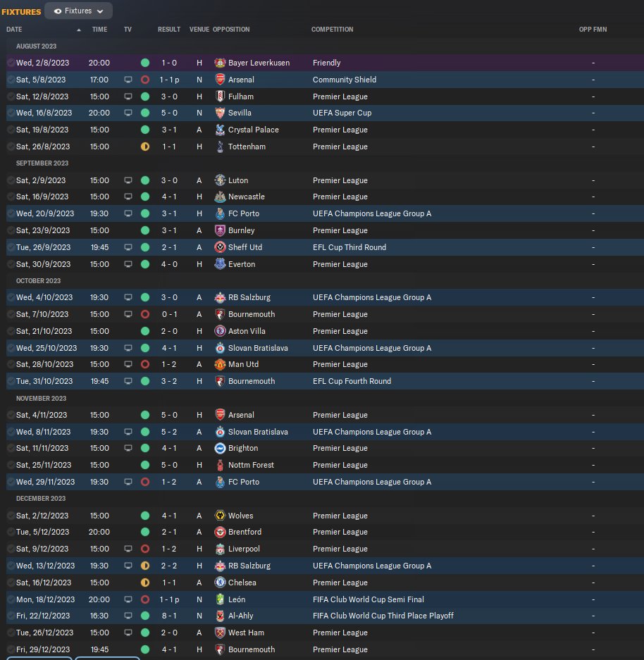The height and width of the screenshot is (660, 644).
Task: Click the Wolves club badge
Action: 220,515
